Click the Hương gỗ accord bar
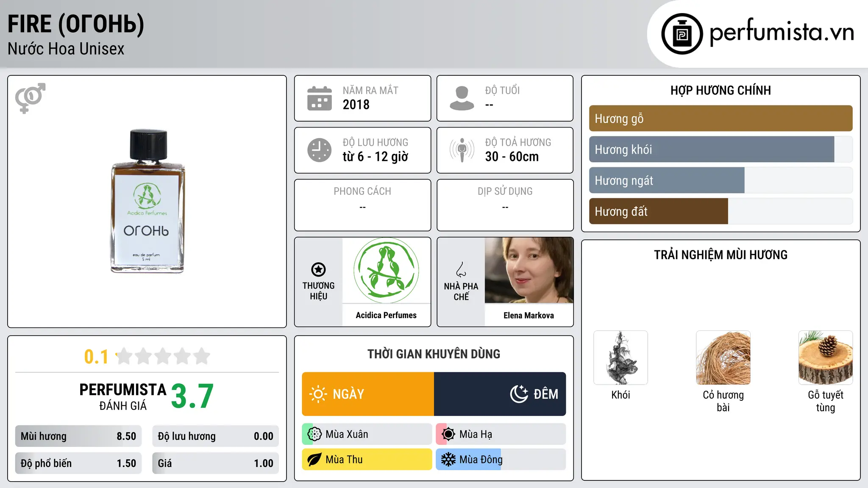Image resolution: width=868 pixels, height=488 pixels. pyautogui.click(x=721, y=119)
